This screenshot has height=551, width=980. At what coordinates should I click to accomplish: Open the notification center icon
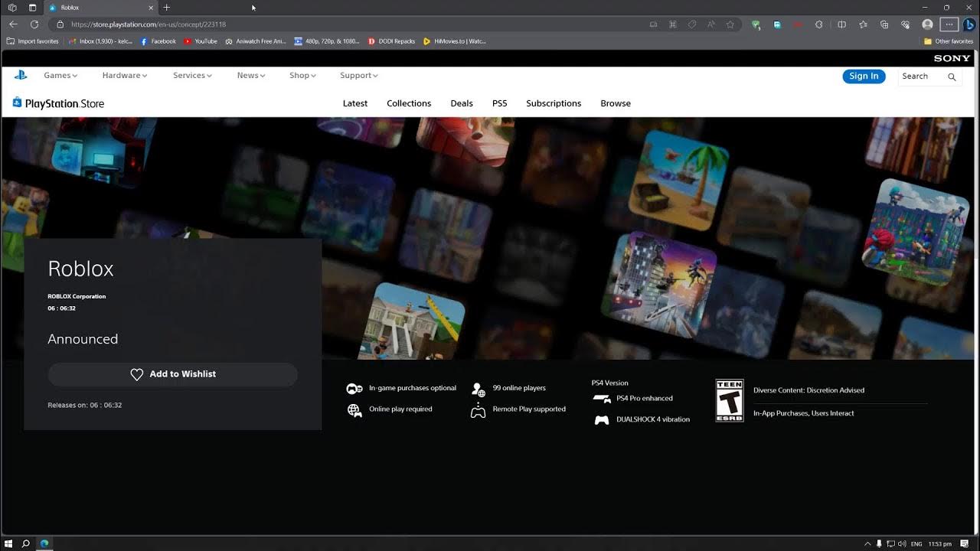click(966, 544)
